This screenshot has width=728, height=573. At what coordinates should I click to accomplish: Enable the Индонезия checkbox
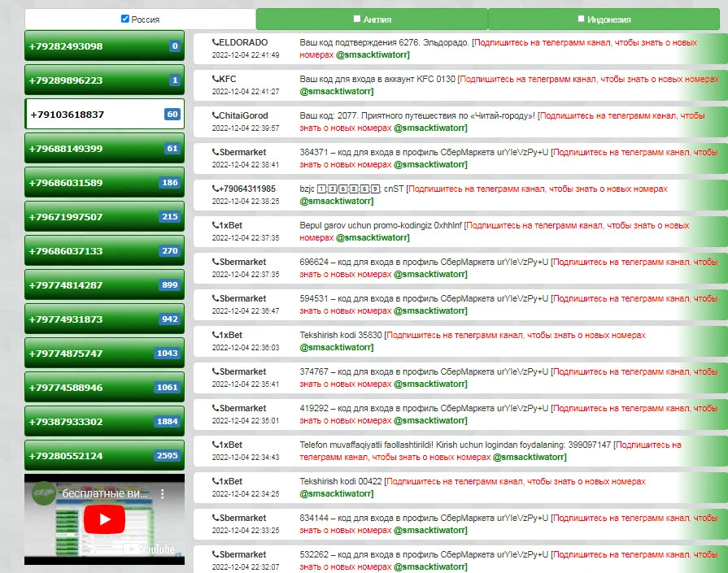[x=581, y=19]
